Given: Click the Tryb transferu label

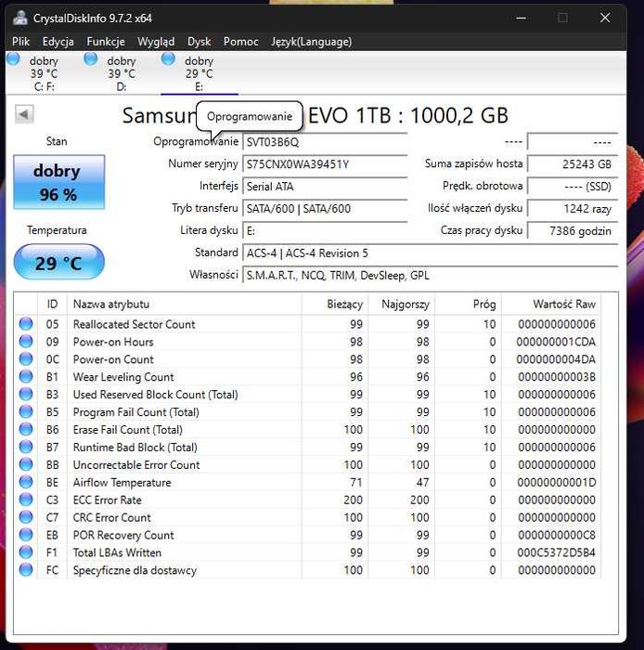Looking at the screenshot, I should tap(205, 208).
